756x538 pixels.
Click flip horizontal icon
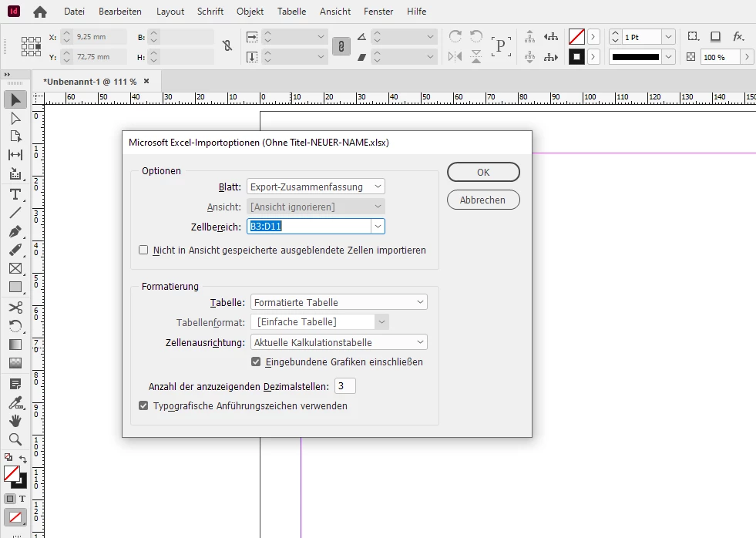(x=455, y=56)
